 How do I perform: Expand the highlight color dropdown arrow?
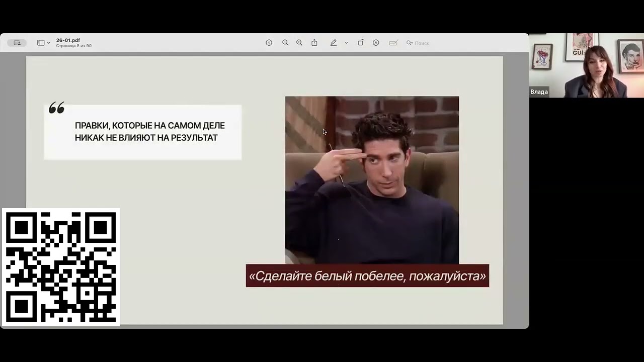pyautogui.click(x=346, y=43)
